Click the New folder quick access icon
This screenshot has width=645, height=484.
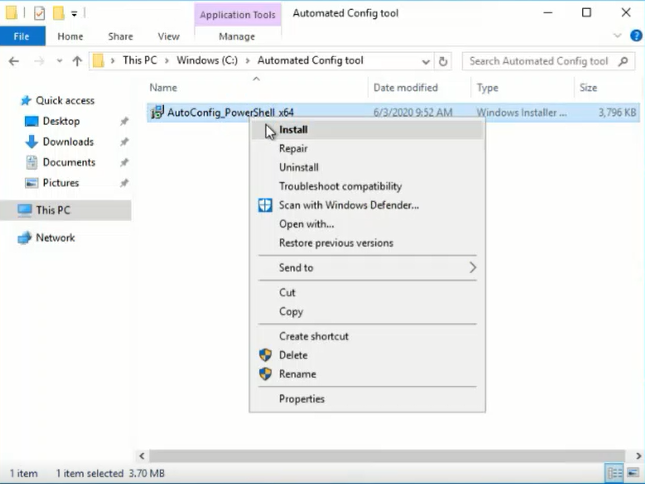pos(59,13)
